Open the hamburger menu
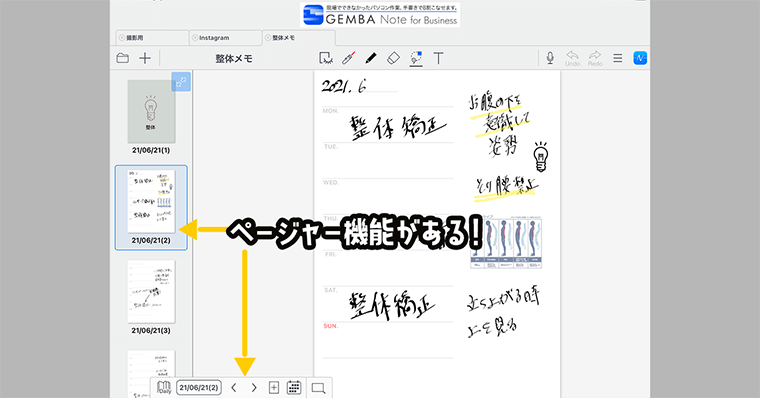 [x=618, y=58]
